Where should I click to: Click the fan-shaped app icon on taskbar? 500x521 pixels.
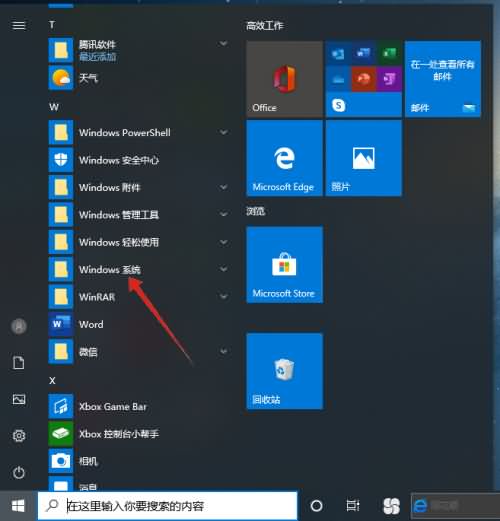click(391, 506)
